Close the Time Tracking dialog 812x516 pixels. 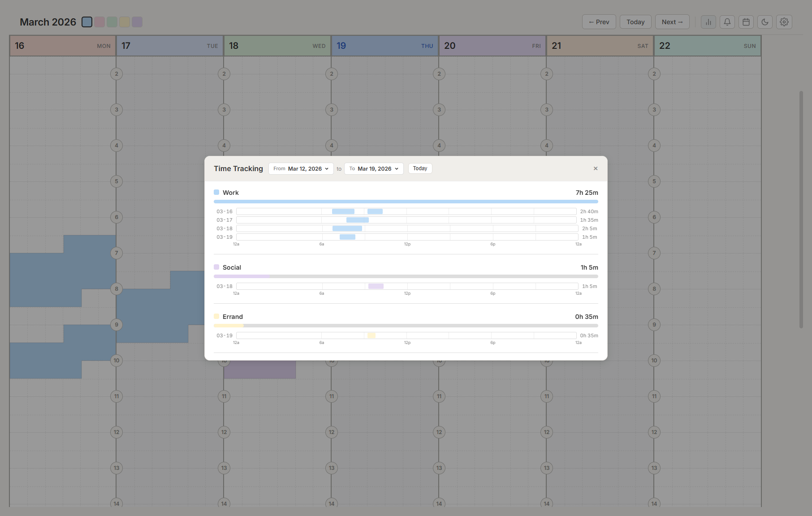[595, 168]
